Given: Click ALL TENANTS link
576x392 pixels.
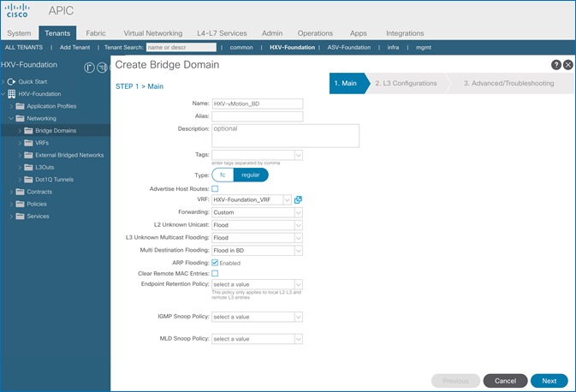Looking at the screenshot, I should click(x=24, y=47).
